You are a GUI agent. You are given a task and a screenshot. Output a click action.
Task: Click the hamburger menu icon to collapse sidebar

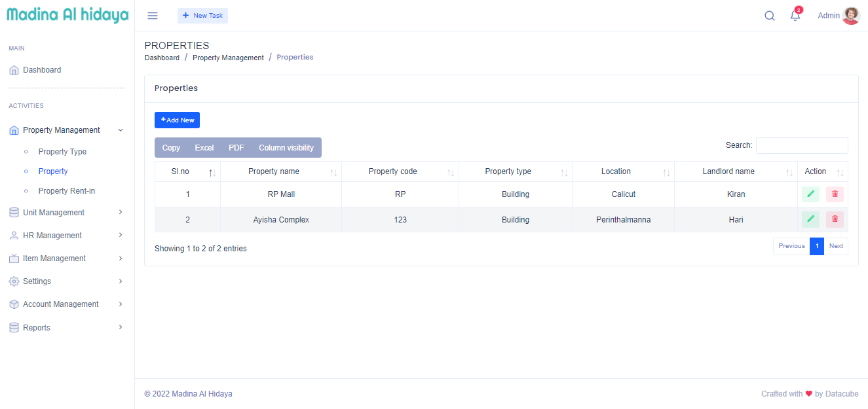click(153, 16)
